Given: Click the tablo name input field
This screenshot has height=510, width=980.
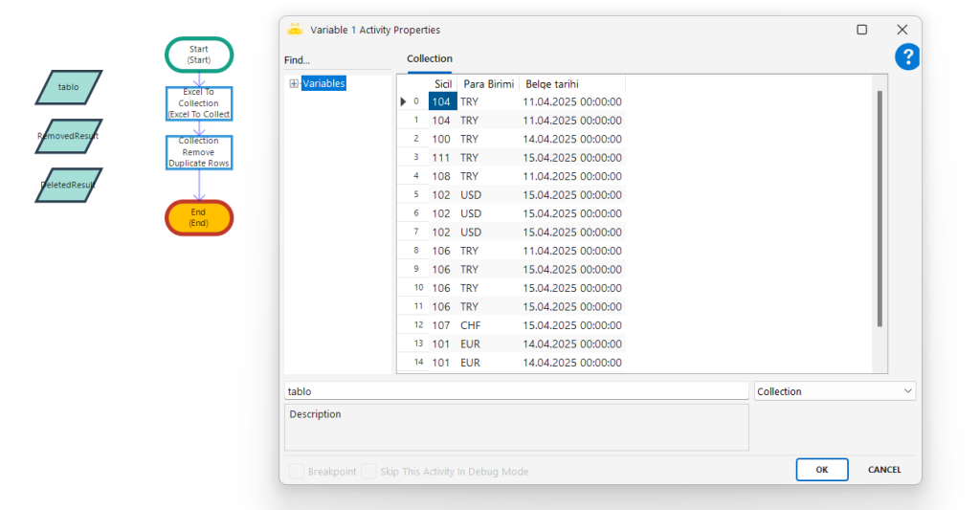Looking at the screenshot, I should (516, 391).
